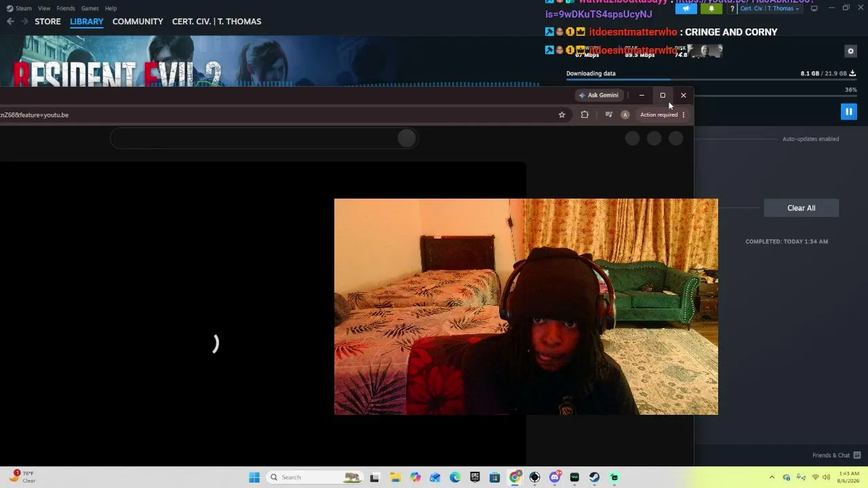The width and height of the screenshot is (868, 488).
Task: Open File Explorer from the taskbar
Action: click(x=395, y=477)
